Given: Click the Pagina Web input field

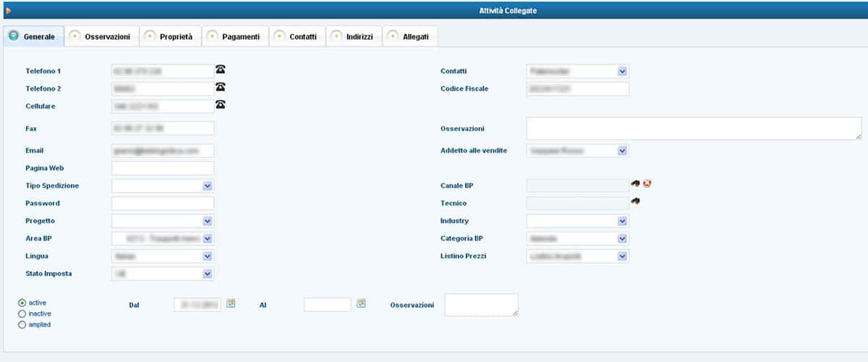Looking at the screenshot, I should click(163, 168).
